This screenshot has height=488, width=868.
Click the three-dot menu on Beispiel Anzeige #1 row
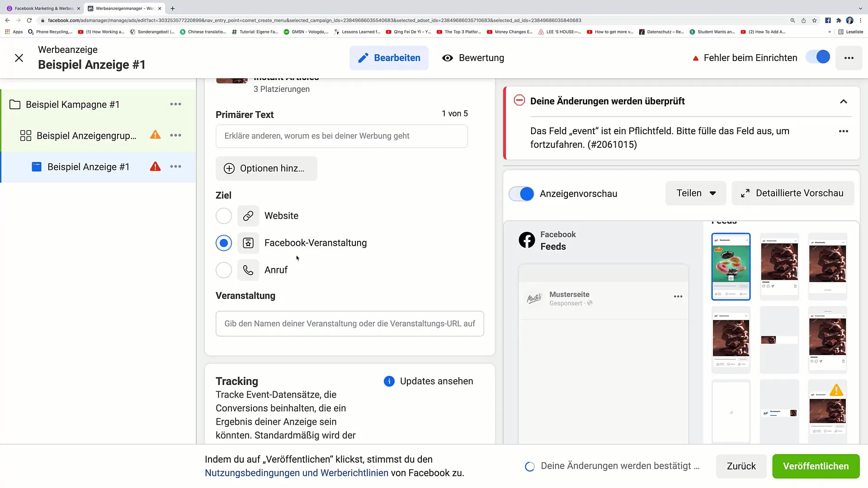pyautogui.click(x=176, y=166)
